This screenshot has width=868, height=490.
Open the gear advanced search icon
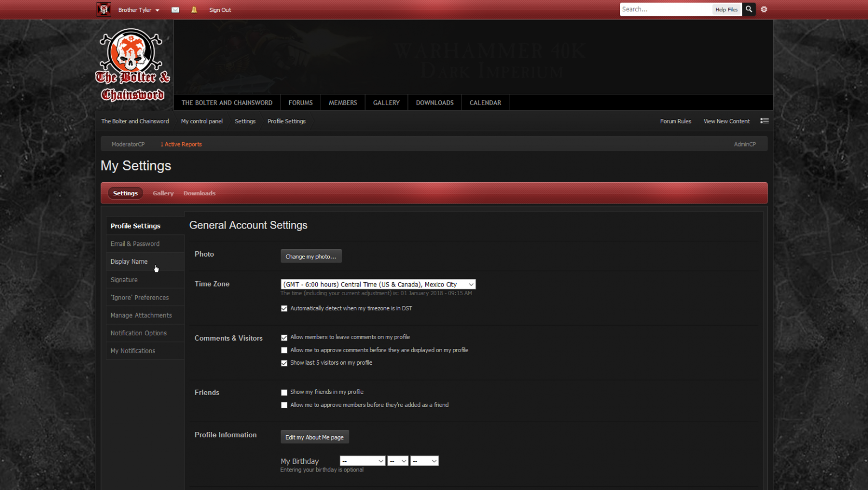click(x=764, y=9)
